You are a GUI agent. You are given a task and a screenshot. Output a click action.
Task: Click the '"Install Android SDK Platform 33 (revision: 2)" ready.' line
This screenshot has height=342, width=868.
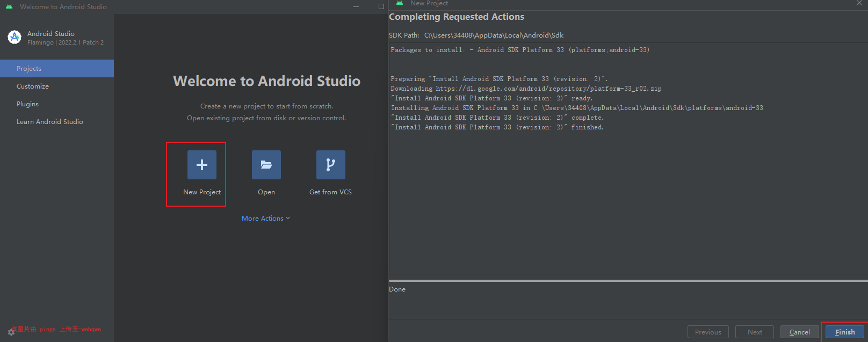[x=491, y=98]
